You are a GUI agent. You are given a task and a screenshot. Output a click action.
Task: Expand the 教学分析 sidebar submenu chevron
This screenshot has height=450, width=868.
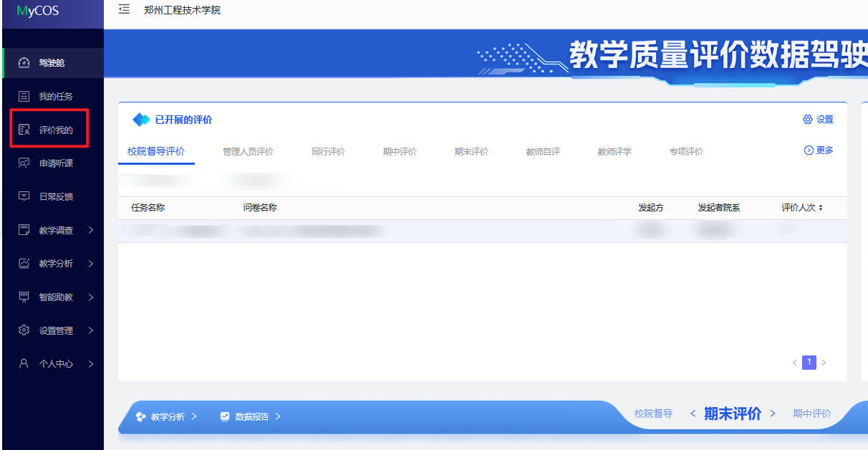pos(91,263)
